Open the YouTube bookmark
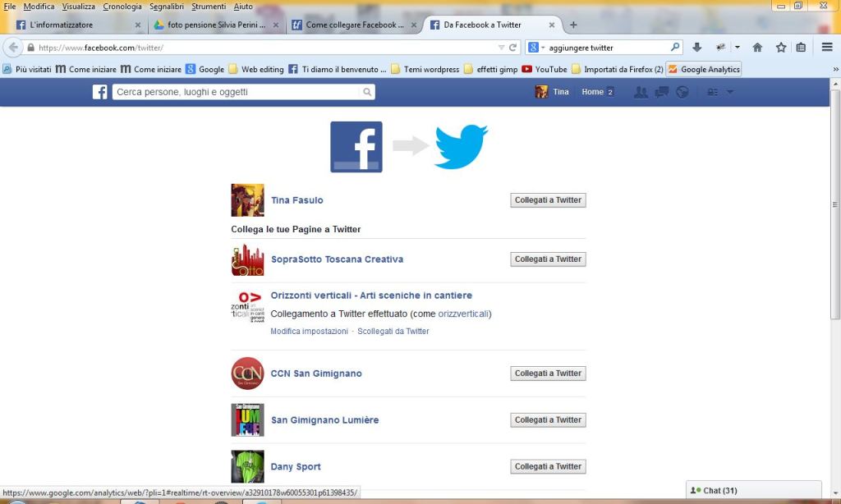The image size is (841, 504). [x=545, y=69]
